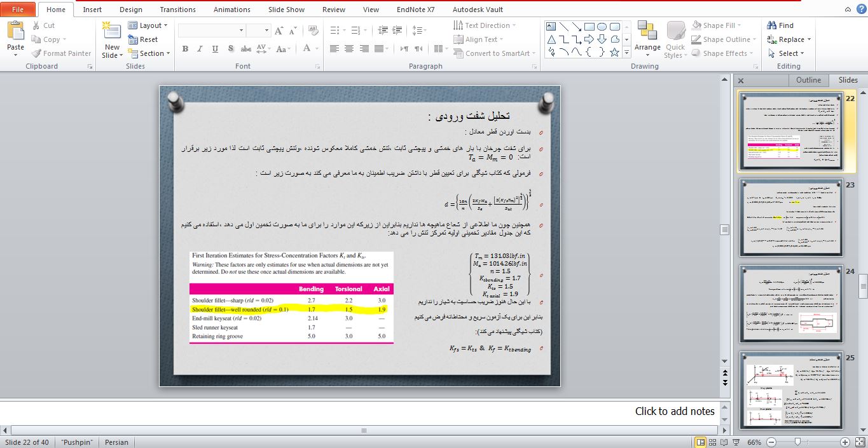Switch to Reading View
Viewport: 868px width, 448px height.
pyautogui.click(x=724, y=442)
